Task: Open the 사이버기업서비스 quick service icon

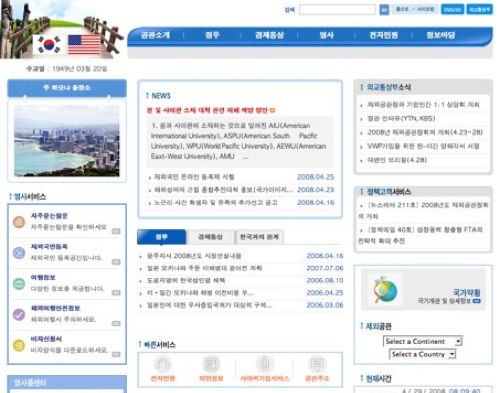Action: (265, 364)
